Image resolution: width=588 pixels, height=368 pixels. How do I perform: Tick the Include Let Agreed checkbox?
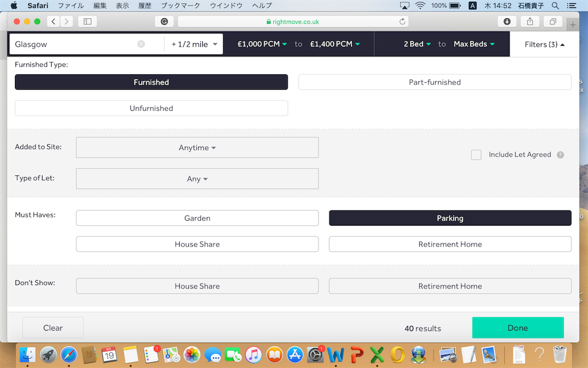[476, 155]
